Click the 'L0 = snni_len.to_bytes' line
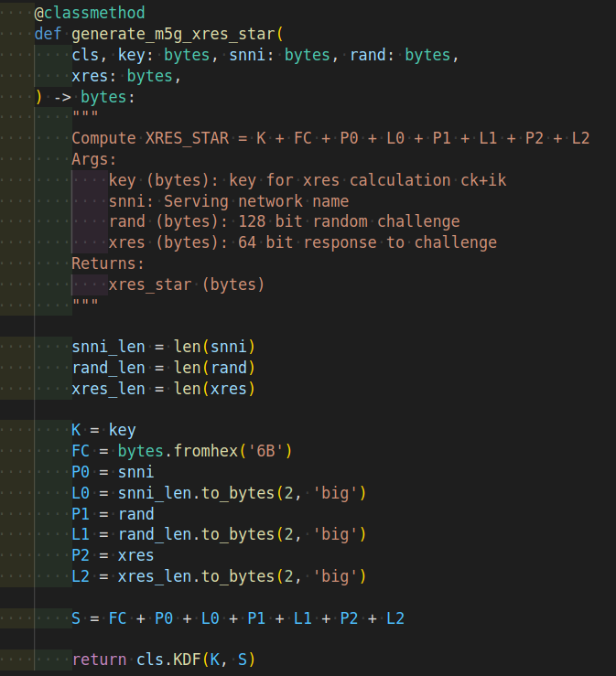 219,493
